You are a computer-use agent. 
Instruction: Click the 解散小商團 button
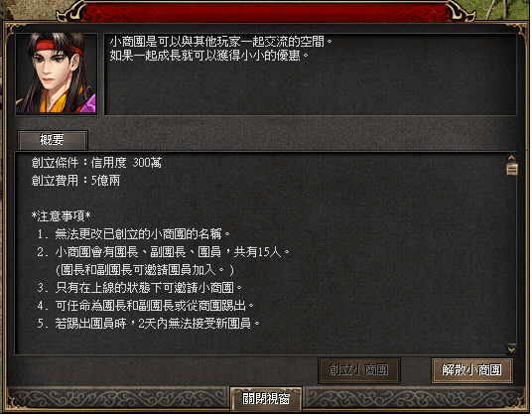pos(473,371)
